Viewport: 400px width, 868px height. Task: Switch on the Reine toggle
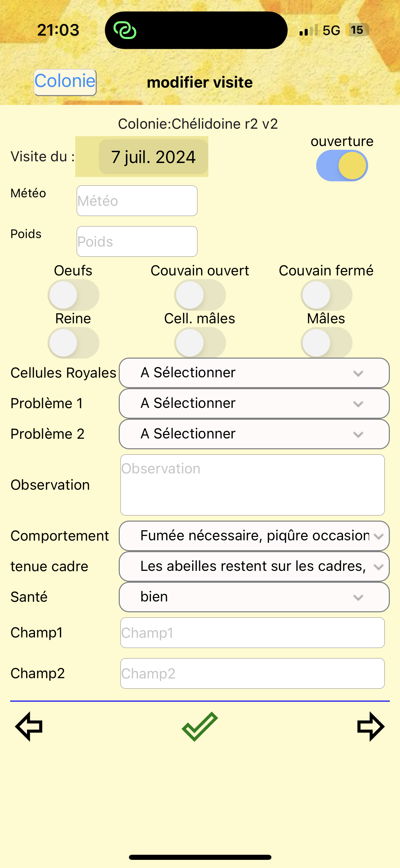[73, 343]
